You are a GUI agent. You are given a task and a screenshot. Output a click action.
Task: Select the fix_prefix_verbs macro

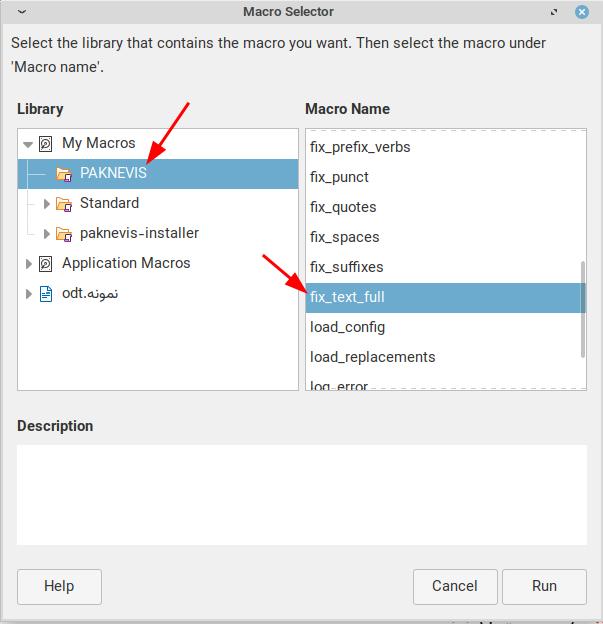(360, 147)
